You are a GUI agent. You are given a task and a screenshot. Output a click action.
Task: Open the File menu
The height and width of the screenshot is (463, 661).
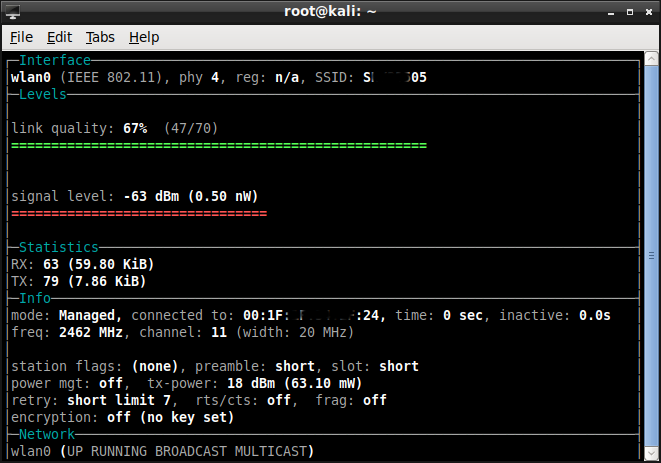pyautogui.click(x=21, y=37)
